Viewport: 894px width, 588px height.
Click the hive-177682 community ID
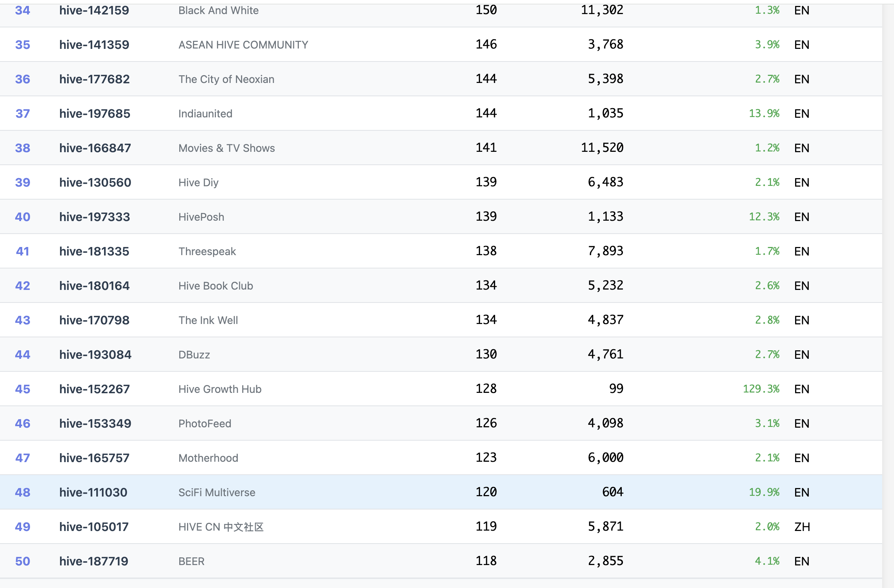[94, 79]
